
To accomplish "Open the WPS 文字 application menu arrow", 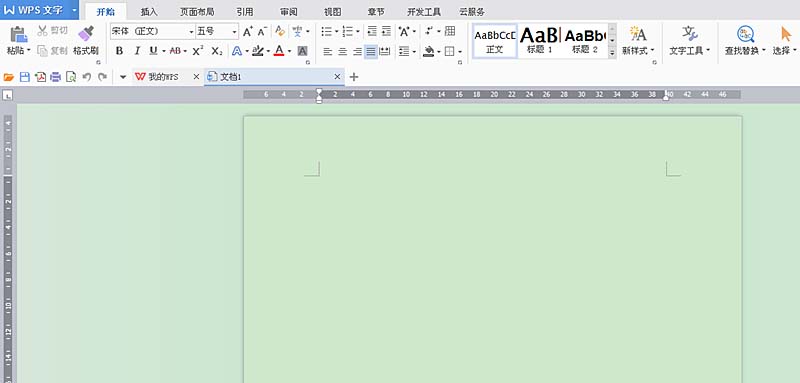I will pyautogui.click(x=74, y=10).
